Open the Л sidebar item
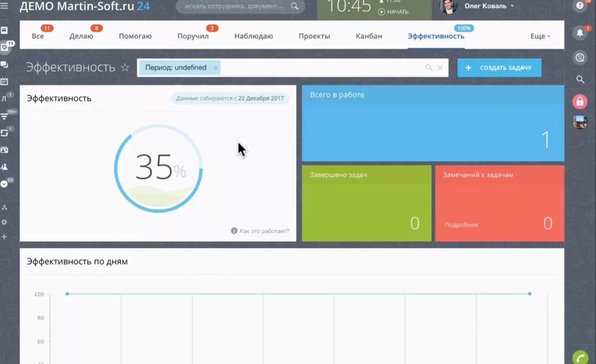This screenshot has width=596, height=364. click(x=4, y=98)
